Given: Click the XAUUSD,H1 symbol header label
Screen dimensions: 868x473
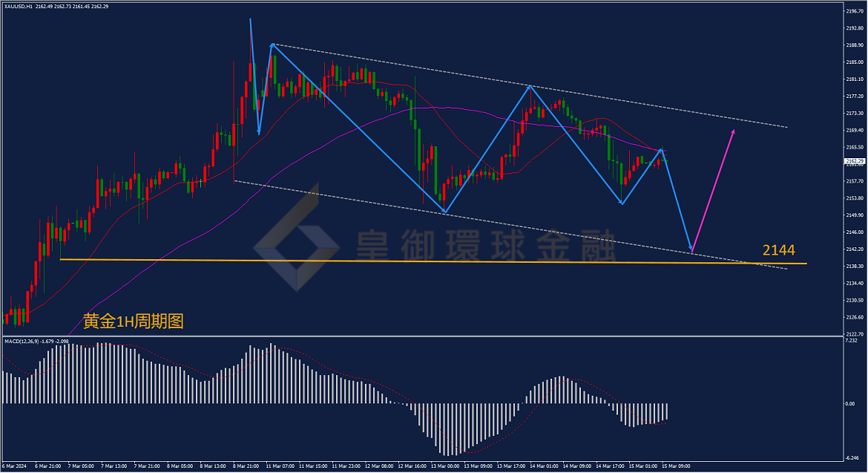Looking at the screenshot, I should (19, 7).
